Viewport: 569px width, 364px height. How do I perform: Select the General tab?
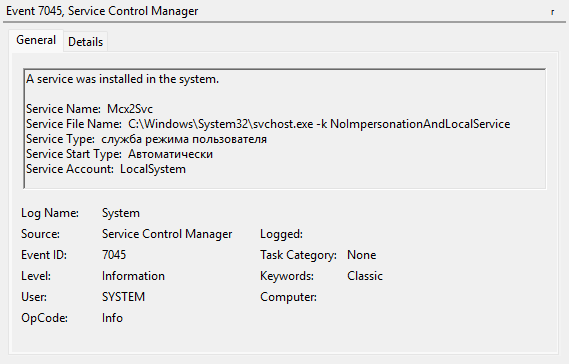pos(36,40)
